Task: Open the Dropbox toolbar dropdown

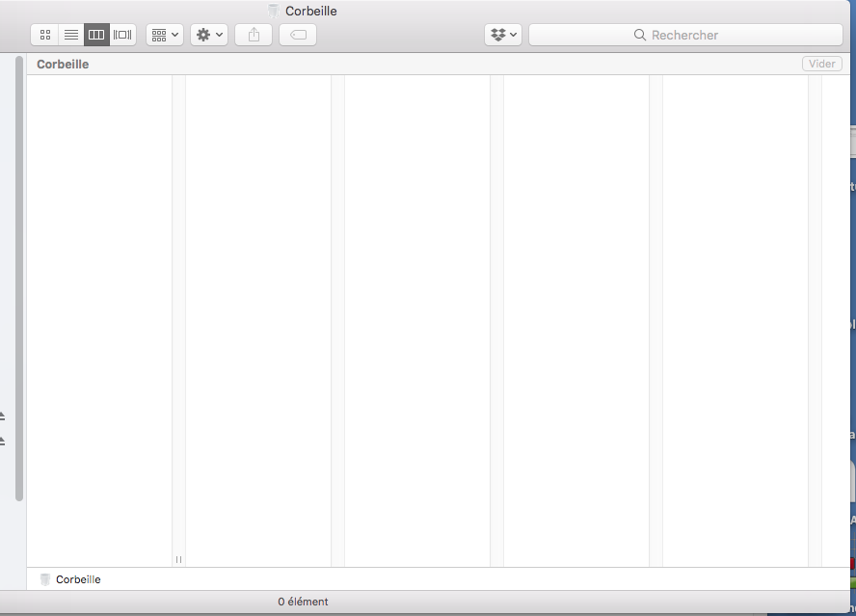Action: tap(503, 35)
